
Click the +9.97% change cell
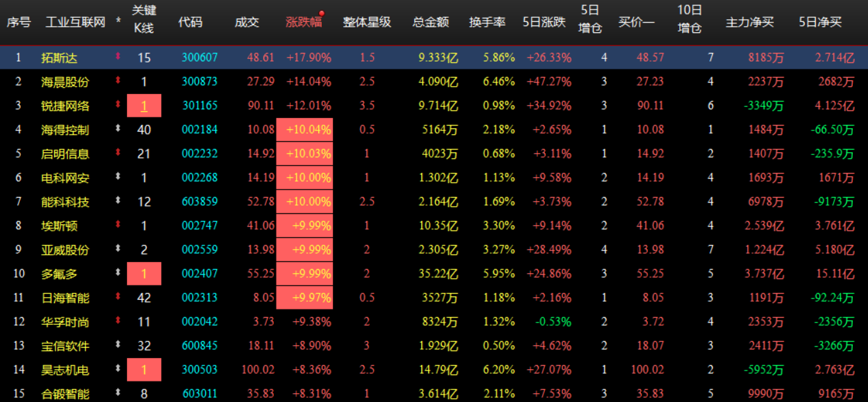(305, 298)
